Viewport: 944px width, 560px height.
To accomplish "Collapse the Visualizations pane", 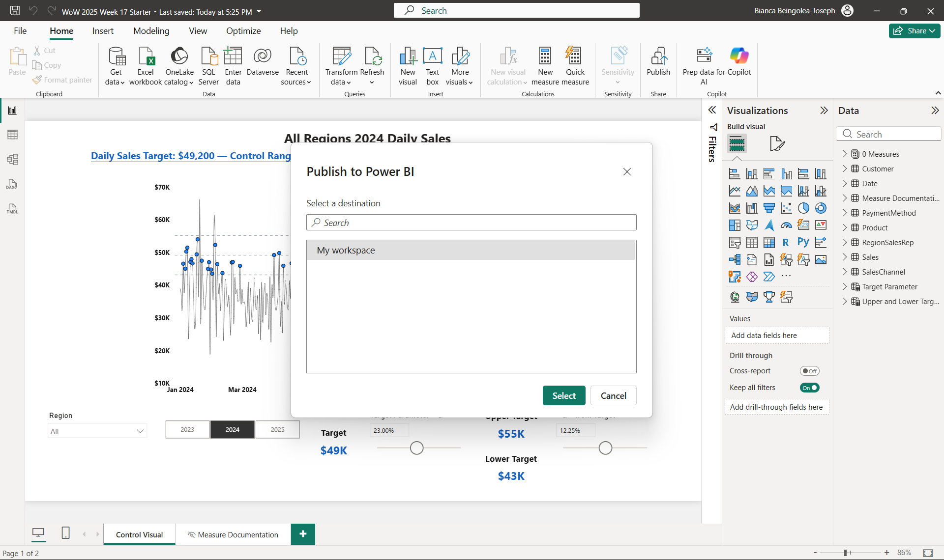I will [824, 111].
